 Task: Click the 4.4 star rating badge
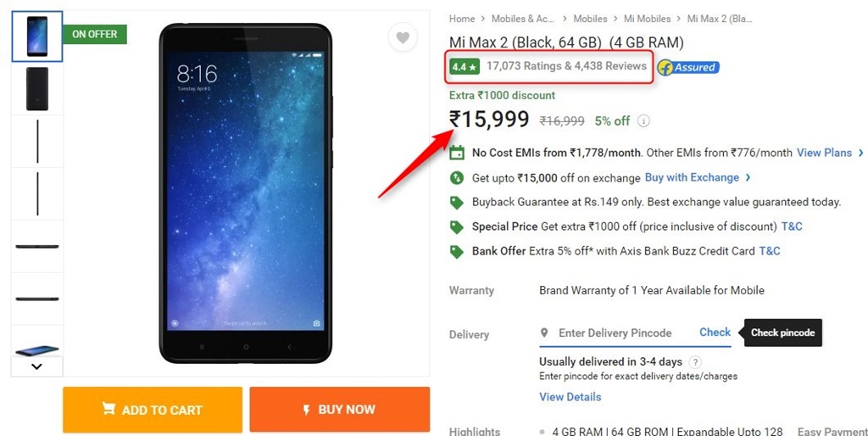pos(465,66)
